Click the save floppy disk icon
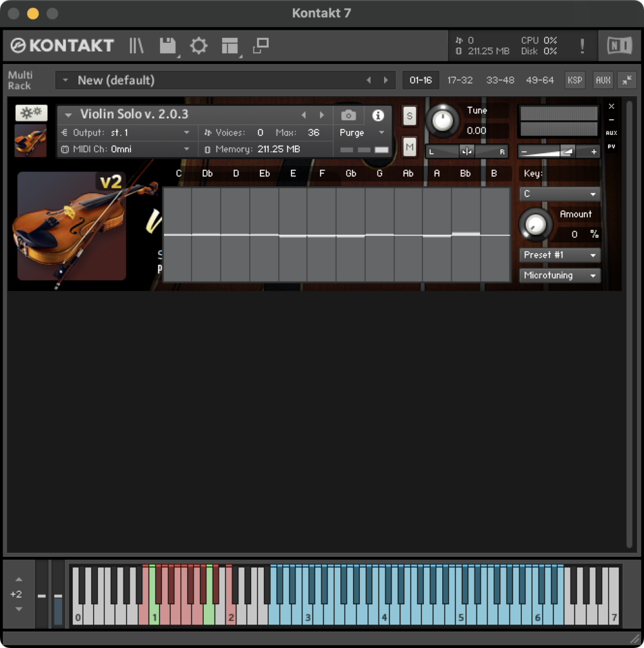Viewport: 644px width, 648px height. click(168, 46)
